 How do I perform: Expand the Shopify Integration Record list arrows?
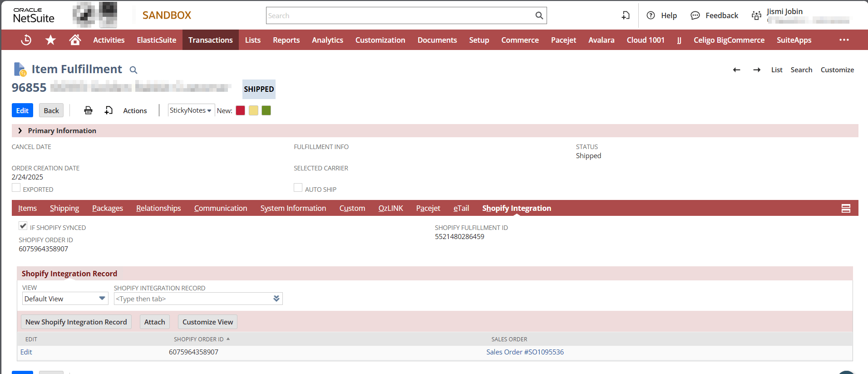pyautogui.click(x=276, y=299)
